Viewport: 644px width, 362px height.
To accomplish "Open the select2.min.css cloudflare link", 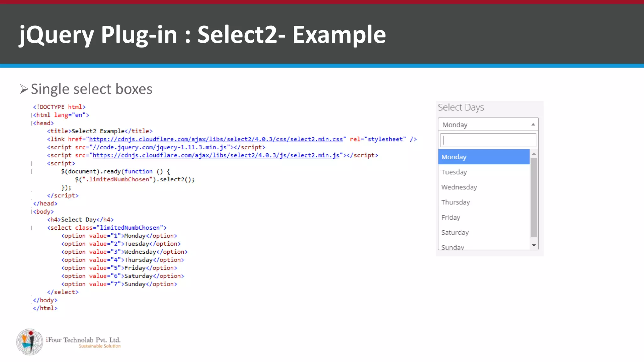I will (x=216, y=139).
